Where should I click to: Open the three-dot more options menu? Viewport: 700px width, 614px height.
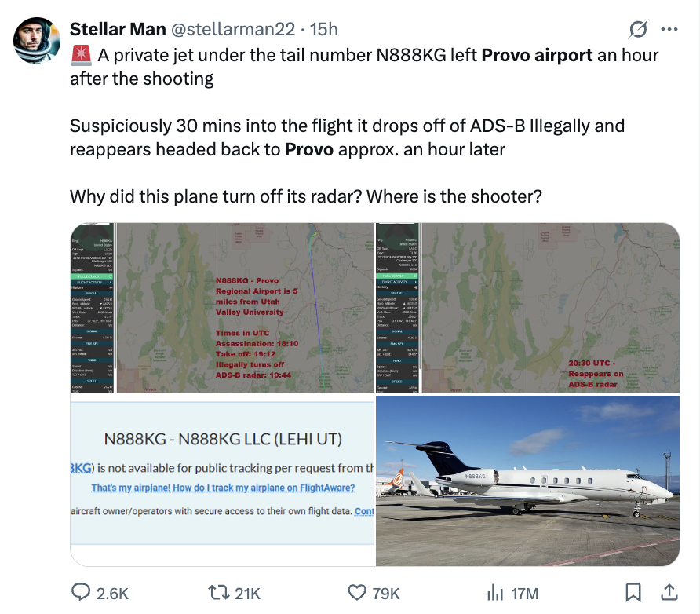click(x=669, y=30)
